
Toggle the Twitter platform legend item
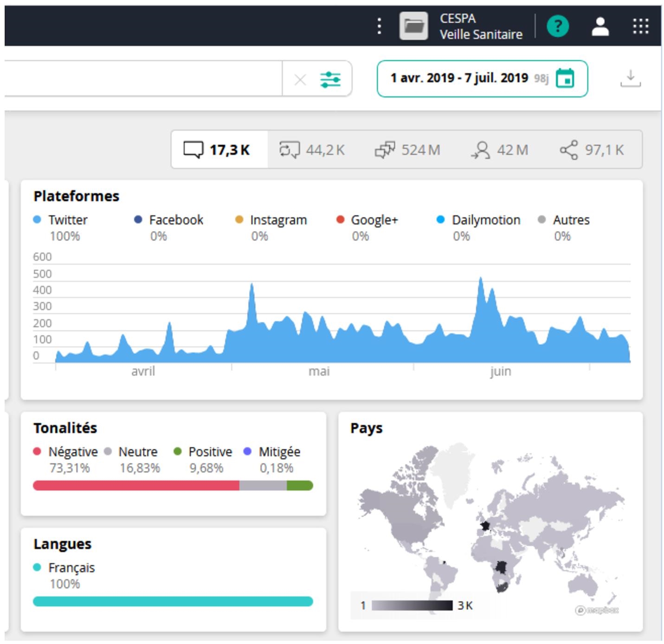pyautogui.click(x=60, y=227)
